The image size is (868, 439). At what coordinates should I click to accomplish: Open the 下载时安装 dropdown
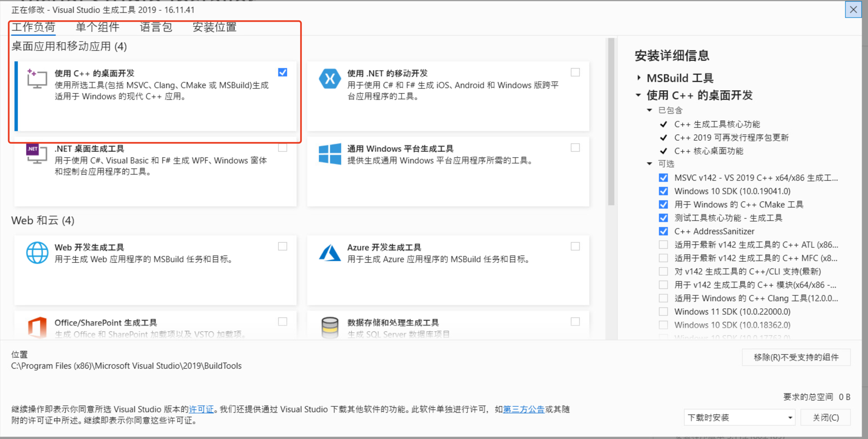739,418
